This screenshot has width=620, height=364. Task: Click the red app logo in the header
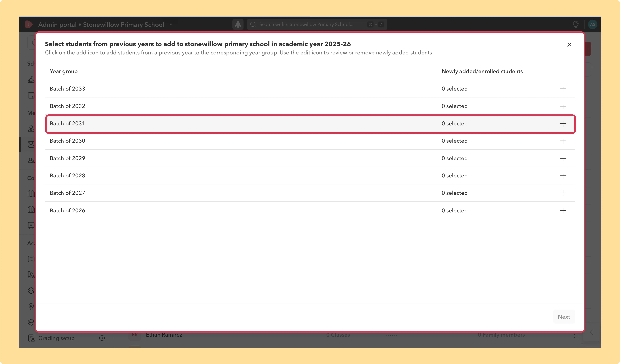29,24
